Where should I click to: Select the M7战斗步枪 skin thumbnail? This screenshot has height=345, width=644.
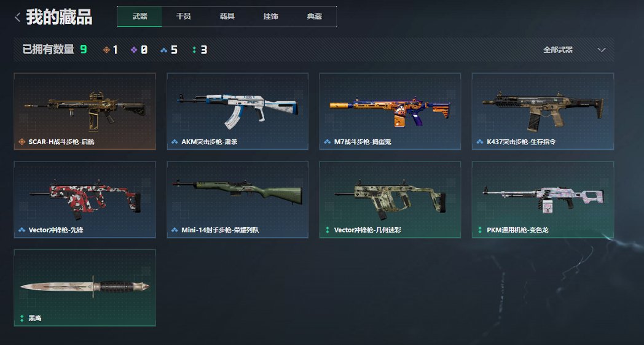click(x=390, y=111)
